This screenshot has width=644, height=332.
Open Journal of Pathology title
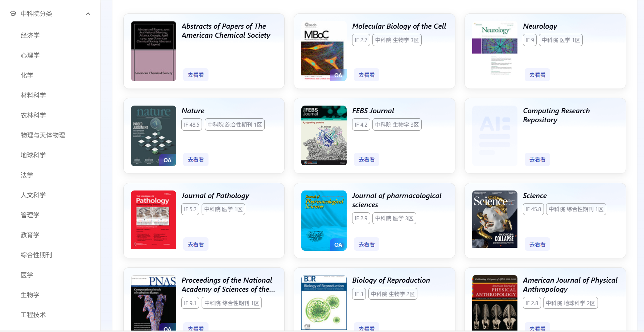coord(215,196)
